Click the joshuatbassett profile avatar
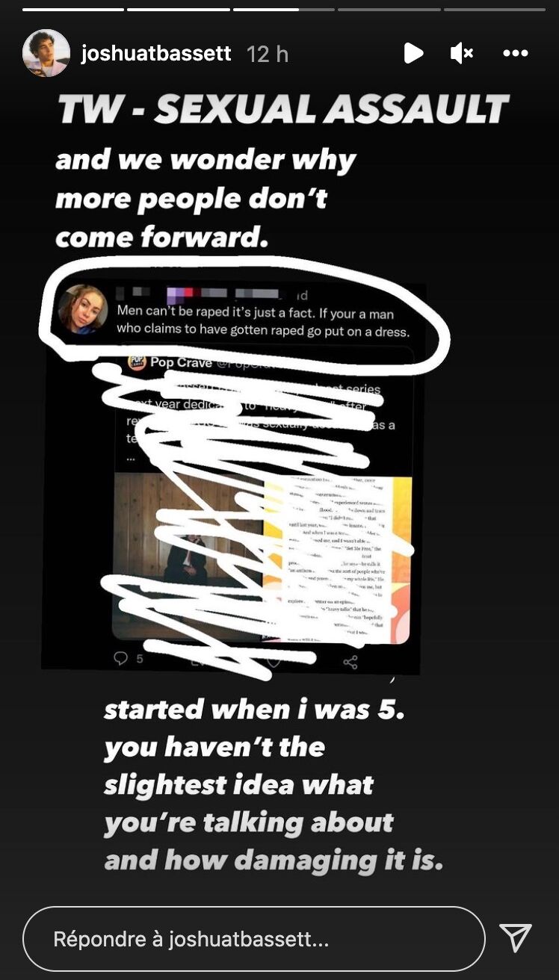559x980 pixels. pyautogui.click(x=46, y=53)
